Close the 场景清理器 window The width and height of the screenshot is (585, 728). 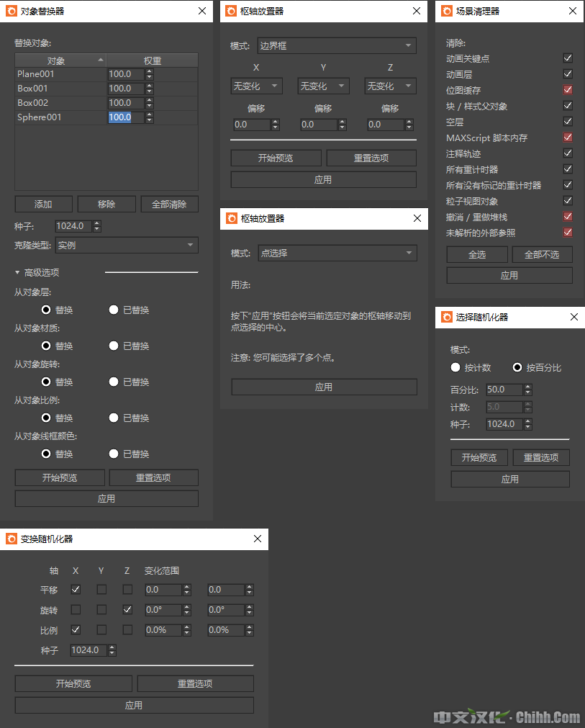point(572,12)
